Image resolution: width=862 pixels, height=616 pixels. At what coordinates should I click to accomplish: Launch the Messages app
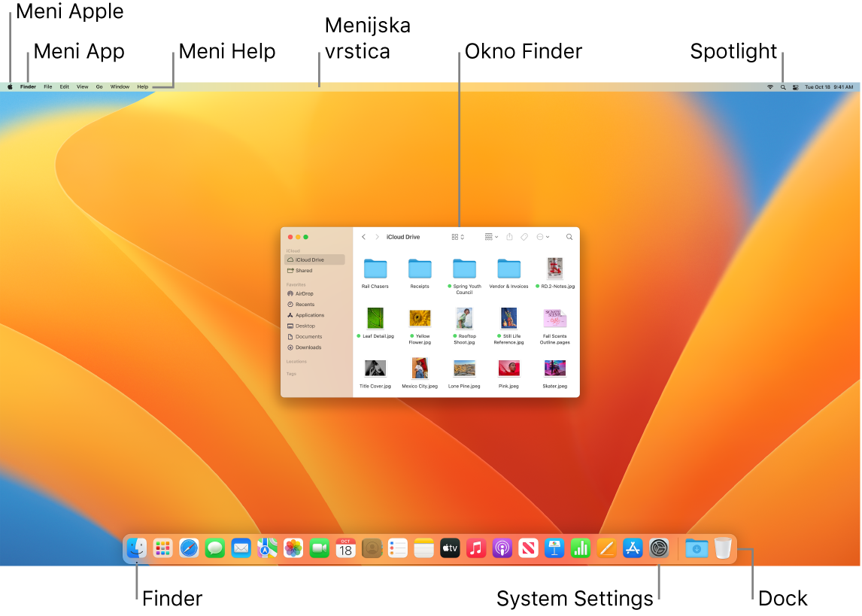(214, 548)
